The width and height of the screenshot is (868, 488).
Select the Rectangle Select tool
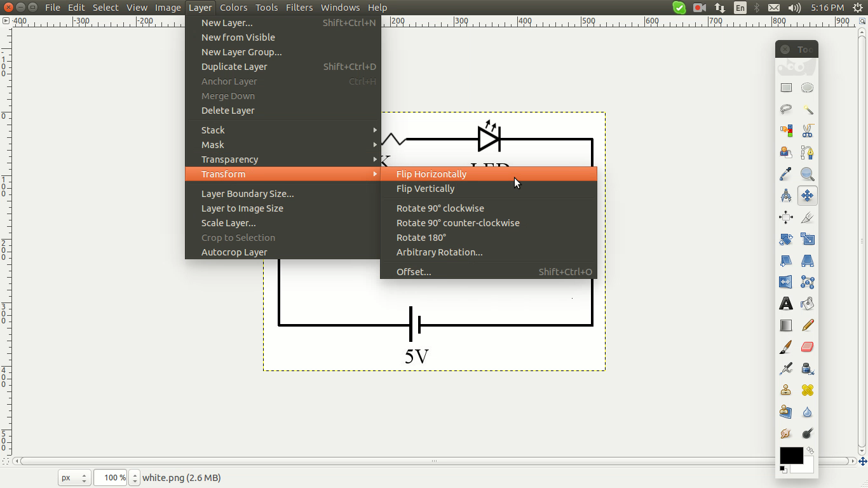(786, 87)
